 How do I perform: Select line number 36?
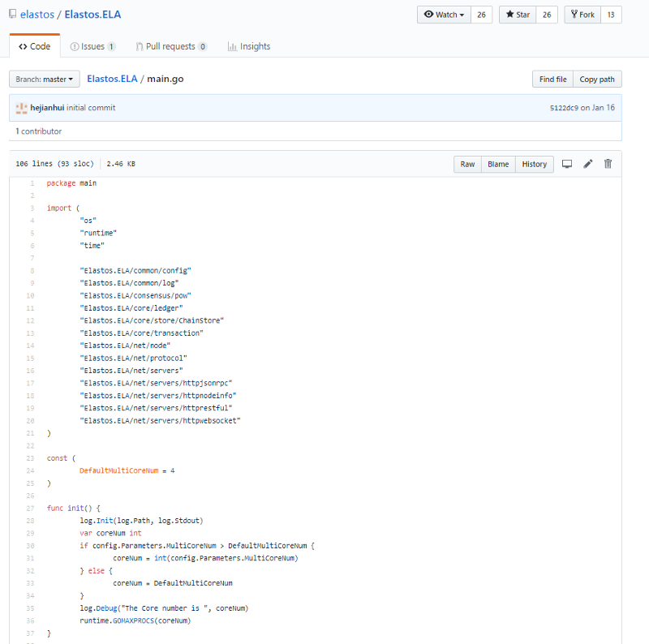(30, 620)
